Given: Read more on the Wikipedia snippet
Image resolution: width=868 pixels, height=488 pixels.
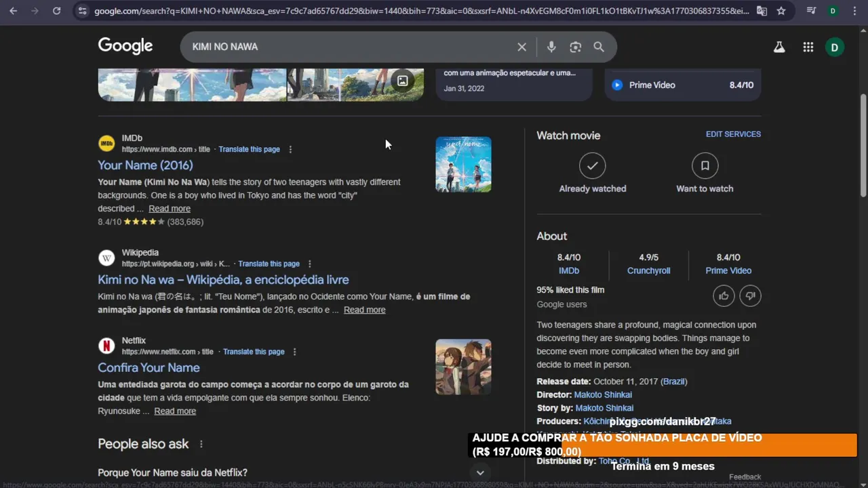Looking at the screenshot, I should point(364,310).
